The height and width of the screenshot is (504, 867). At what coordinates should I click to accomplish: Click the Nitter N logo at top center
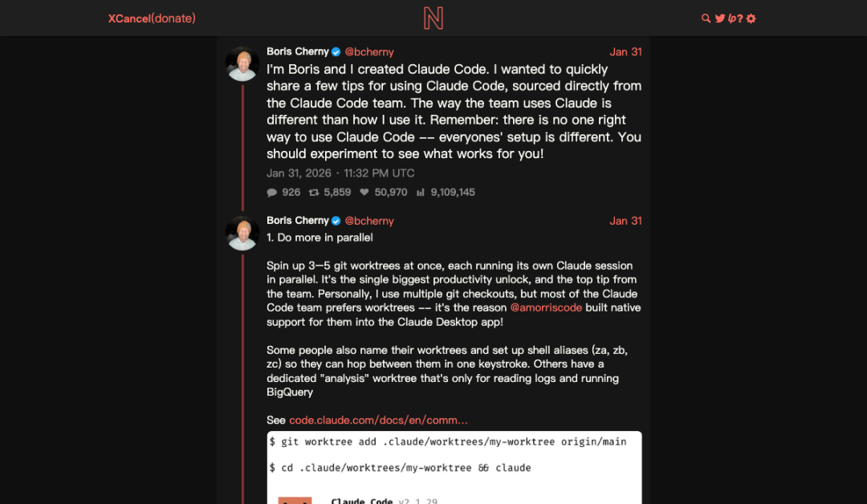pyautogui.click(x=433, y=18)
